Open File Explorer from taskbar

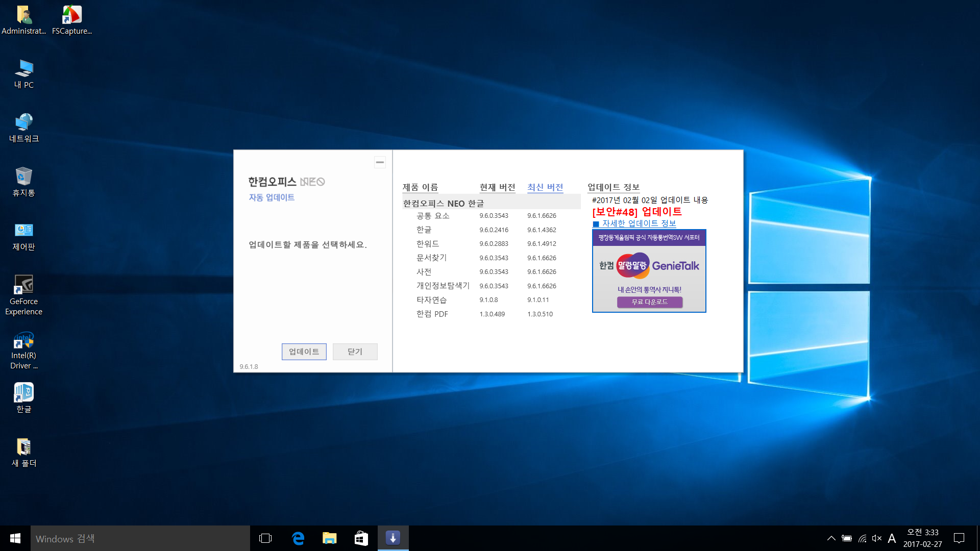tap(329, 538)
